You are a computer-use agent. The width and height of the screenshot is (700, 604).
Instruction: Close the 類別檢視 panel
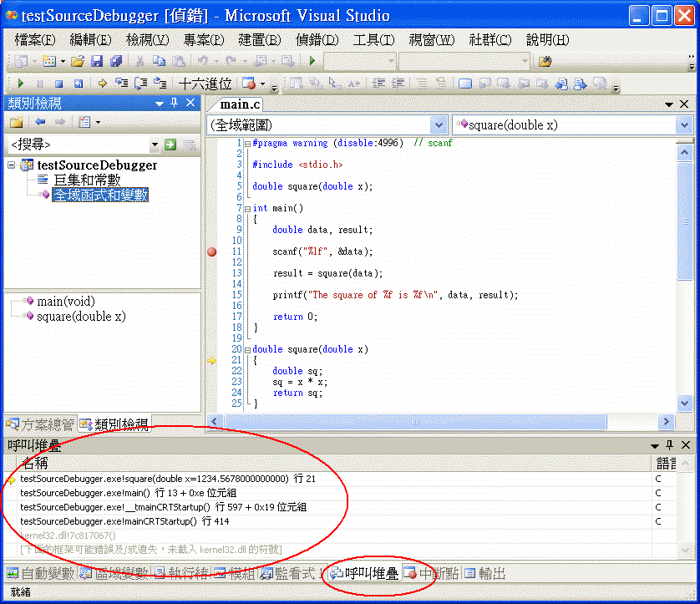point(190,103)
